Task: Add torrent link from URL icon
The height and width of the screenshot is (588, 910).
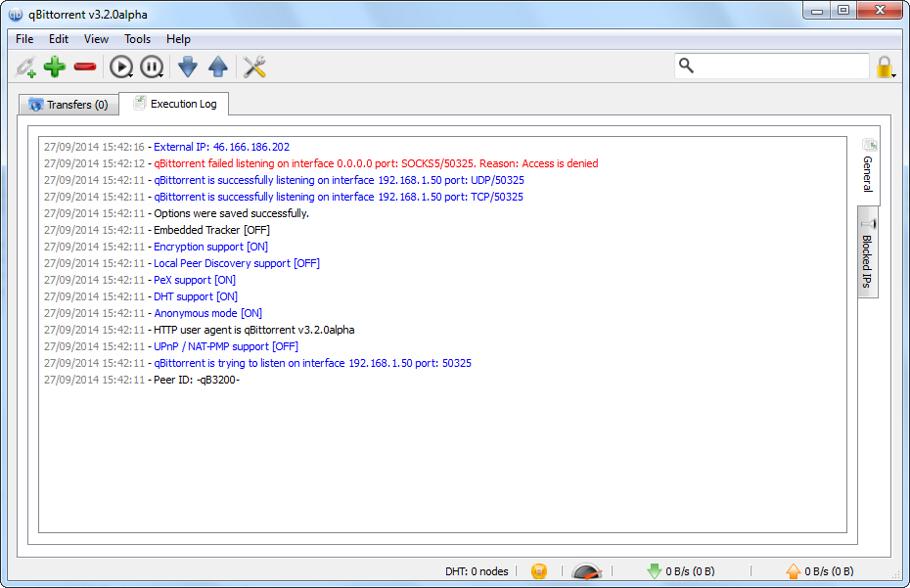Action: (x=25, y=67)
